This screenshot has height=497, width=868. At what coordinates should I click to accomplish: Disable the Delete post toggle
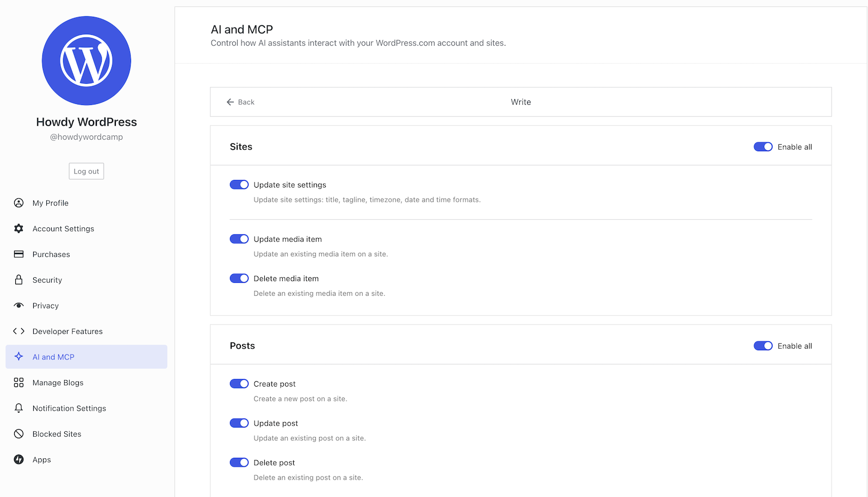(239, 462)
